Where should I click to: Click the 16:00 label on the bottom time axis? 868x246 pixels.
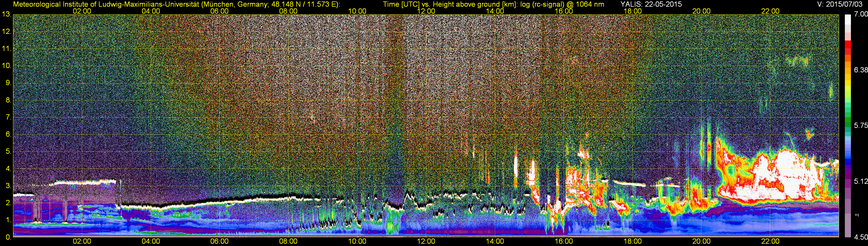pyautogui.click(x=564, y=242)
